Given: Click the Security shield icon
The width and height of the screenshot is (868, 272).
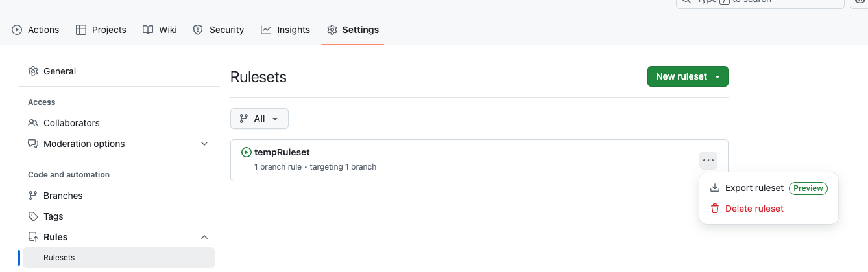Looking at the screenshot, I should click(x=199, y=30).
